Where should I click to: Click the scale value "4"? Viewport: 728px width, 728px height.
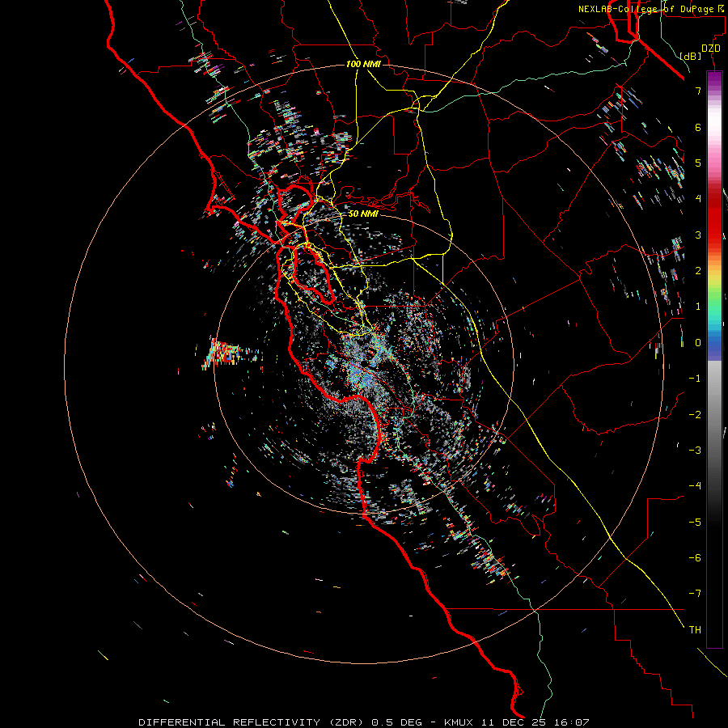(698, 199)
